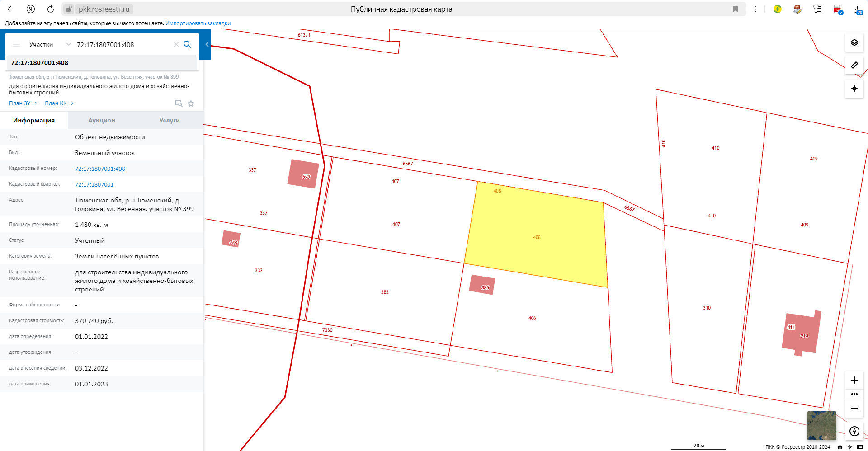Click parcel label 310 on the map
Image resolution: width=868 pixels, height=451 pixels.
pyautogui.click(x=707, y=308)
